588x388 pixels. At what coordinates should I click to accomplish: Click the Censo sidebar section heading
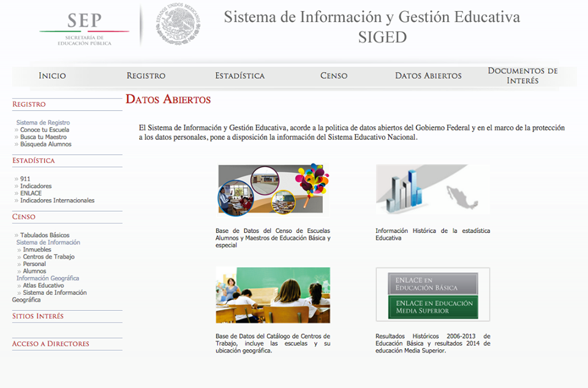click(24, 217)
